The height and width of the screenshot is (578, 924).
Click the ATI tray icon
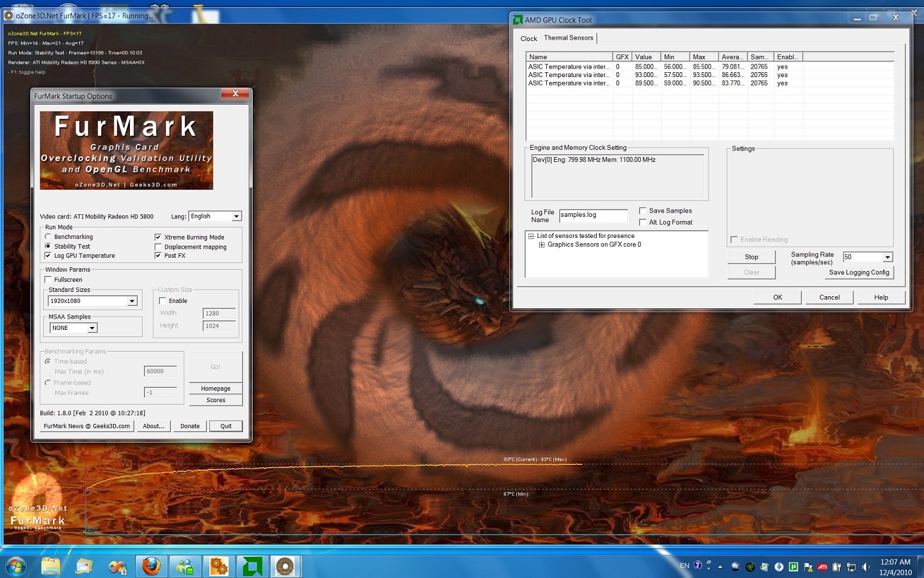pos(822,567)
